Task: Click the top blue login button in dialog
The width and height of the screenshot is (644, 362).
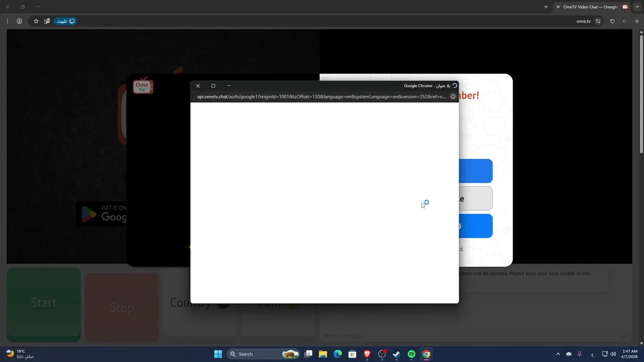Action: pos(475,171)
